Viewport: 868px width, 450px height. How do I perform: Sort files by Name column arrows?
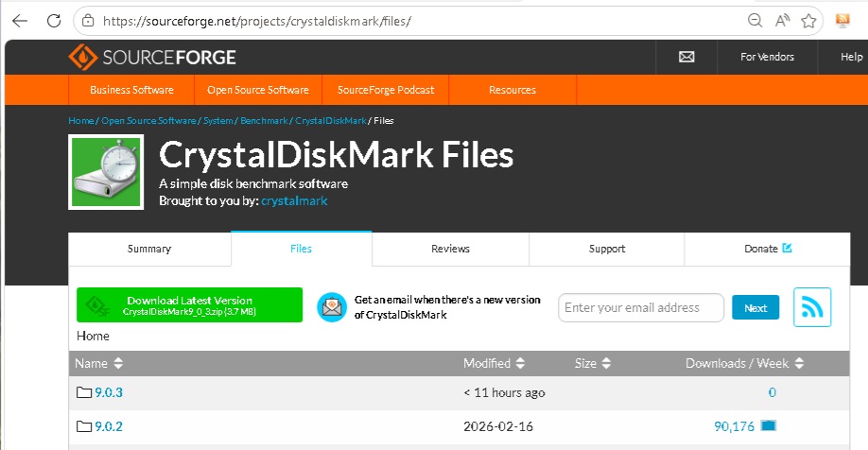click(x=118, y=363)
